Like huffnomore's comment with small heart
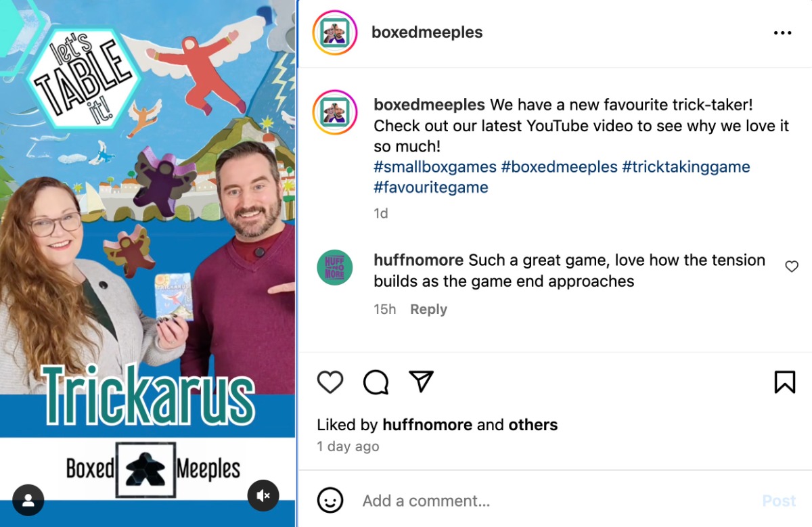 coord(792,267)
